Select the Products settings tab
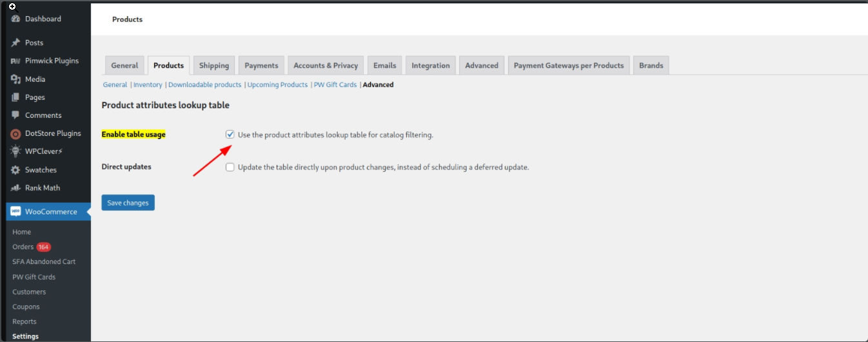Viewport: 868px width, 342px height. tap(168, 65)
